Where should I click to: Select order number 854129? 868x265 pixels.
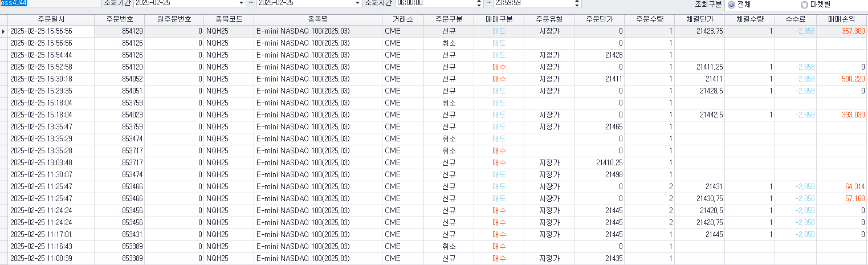click(x=132, y=31)
